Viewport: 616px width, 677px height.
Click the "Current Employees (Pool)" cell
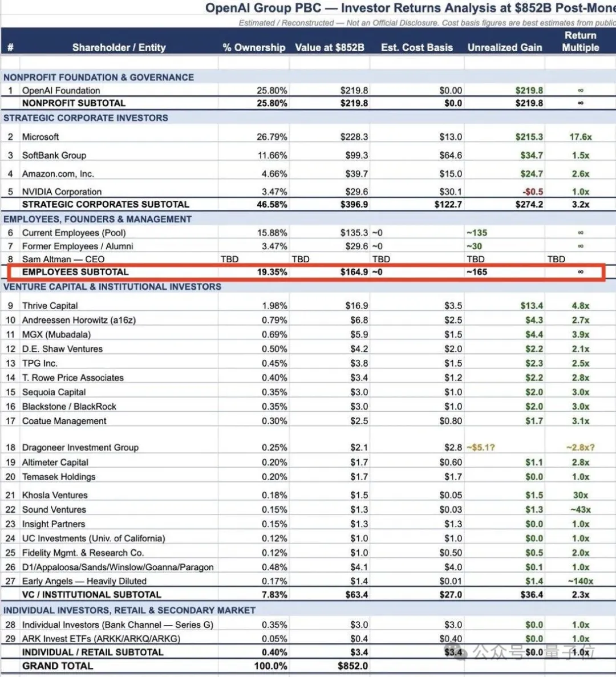74,233
